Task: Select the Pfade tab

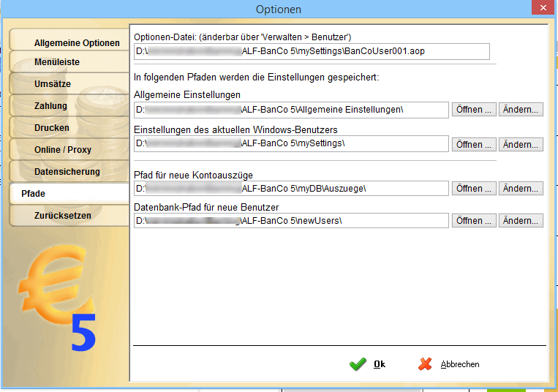Action: tap(69, 194)
